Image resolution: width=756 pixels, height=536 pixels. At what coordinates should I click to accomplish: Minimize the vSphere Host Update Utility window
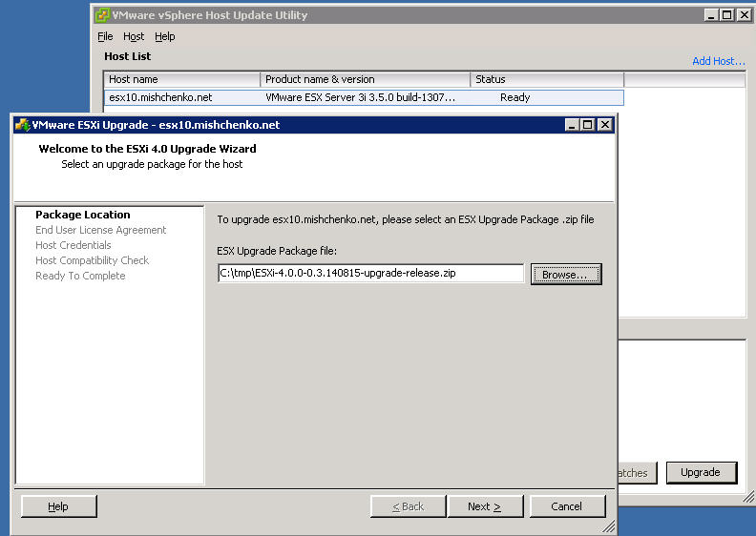pyautogui.click(x=711, y=15)
